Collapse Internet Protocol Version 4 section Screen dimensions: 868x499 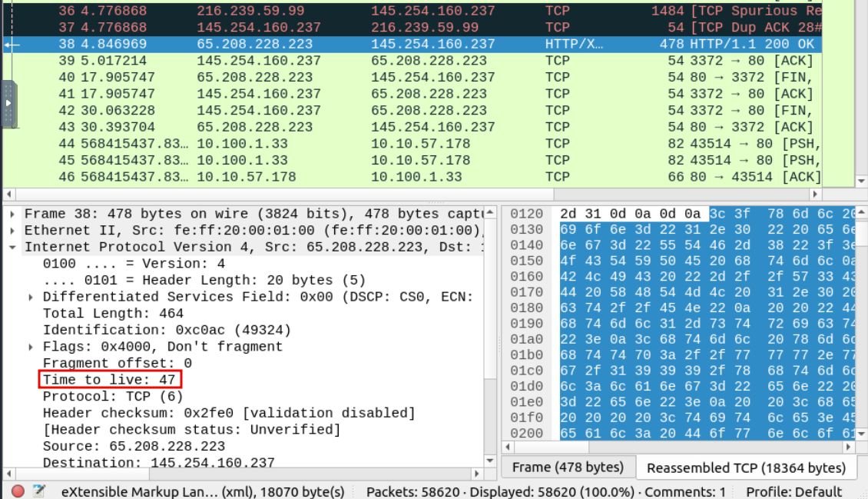pyautogui.click(x=13, y=247)
